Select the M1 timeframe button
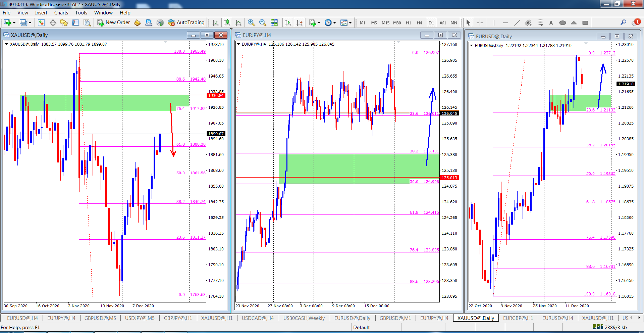The image size is (644, 333). (x=363, y=23)
